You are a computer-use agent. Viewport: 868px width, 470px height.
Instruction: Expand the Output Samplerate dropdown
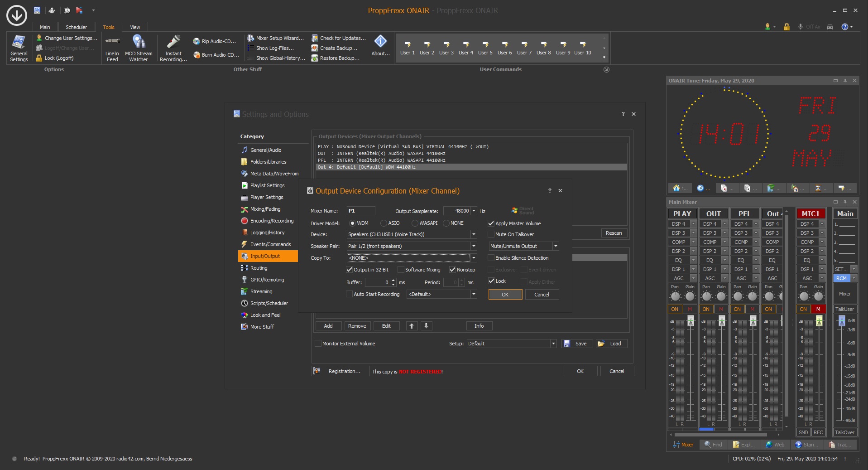pos(474,211)
